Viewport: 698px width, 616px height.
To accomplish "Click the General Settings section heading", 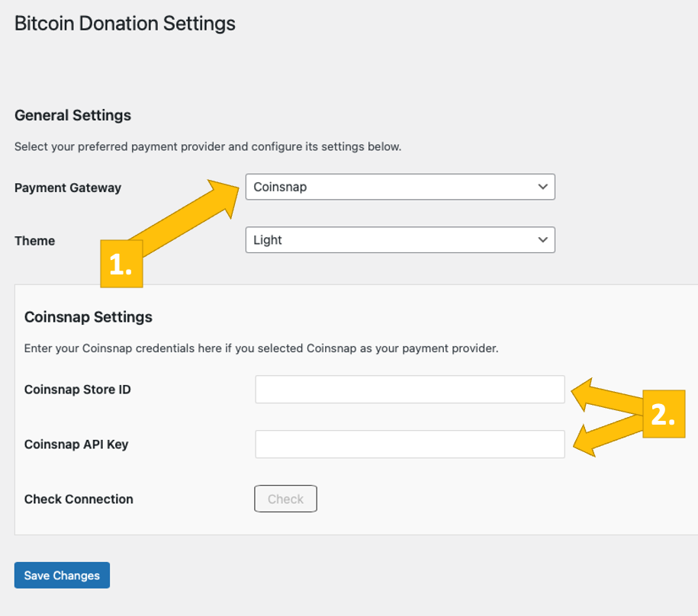I will click(x=72, y=116).
